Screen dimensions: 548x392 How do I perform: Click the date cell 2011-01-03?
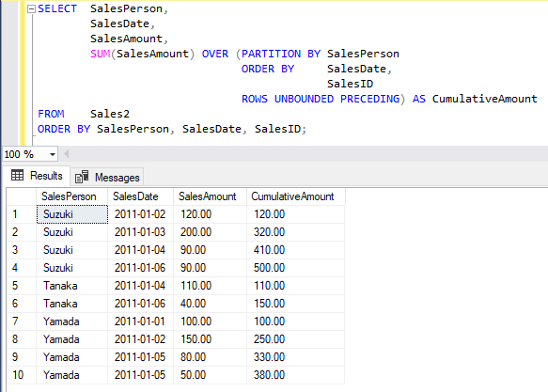(140, 232)
